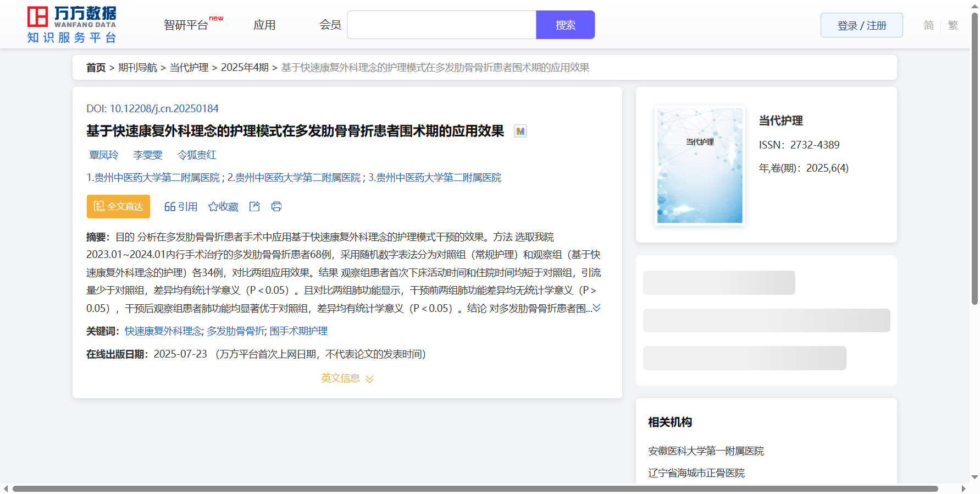Focus the search input field
This screenshot has width=980, height=494.
pos(441,25)
